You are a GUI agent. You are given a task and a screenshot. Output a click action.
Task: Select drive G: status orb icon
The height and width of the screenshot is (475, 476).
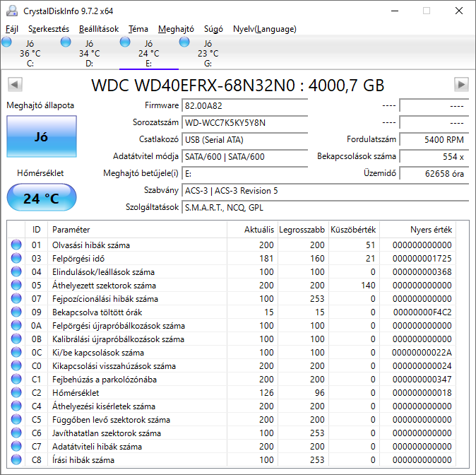pos(184,42)
